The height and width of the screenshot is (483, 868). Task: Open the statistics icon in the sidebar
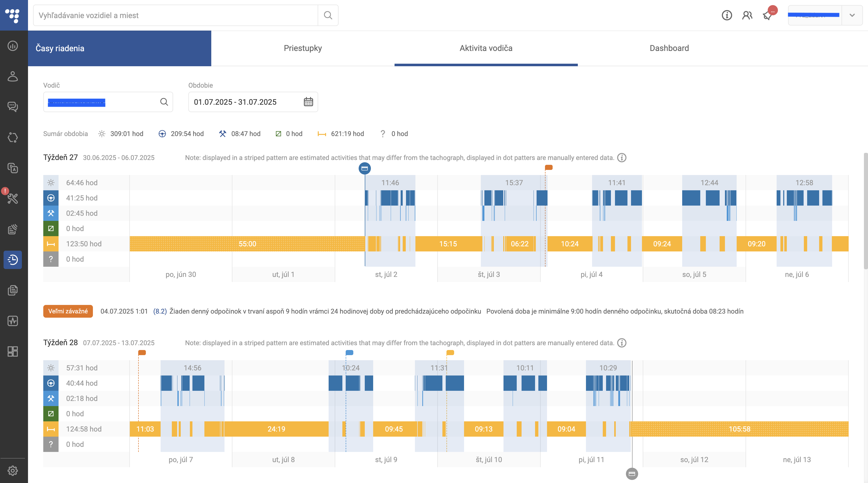point(13,46)
